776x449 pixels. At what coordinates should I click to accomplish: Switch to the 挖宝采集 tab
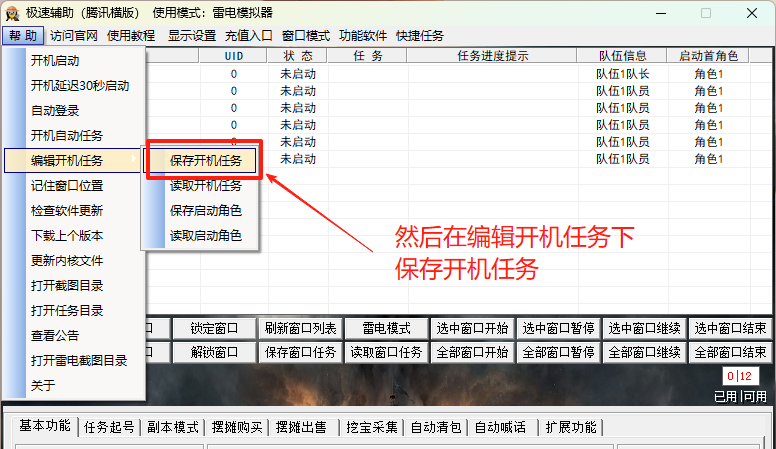pos(372,427)
